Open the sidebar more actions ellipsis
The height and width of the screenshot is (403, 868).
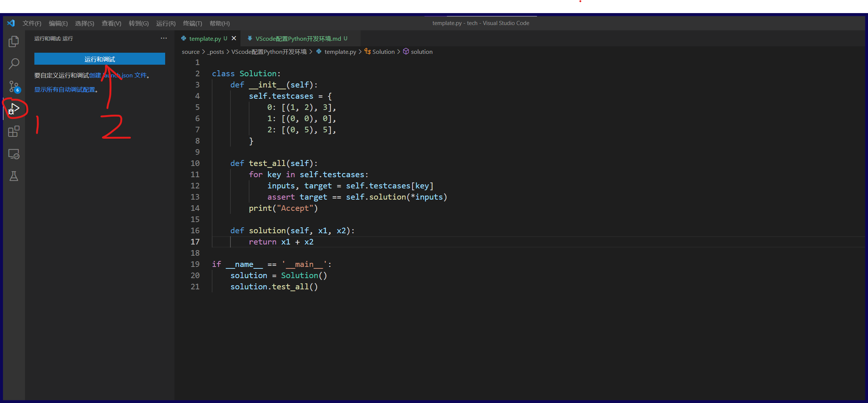tap(164, 39)
